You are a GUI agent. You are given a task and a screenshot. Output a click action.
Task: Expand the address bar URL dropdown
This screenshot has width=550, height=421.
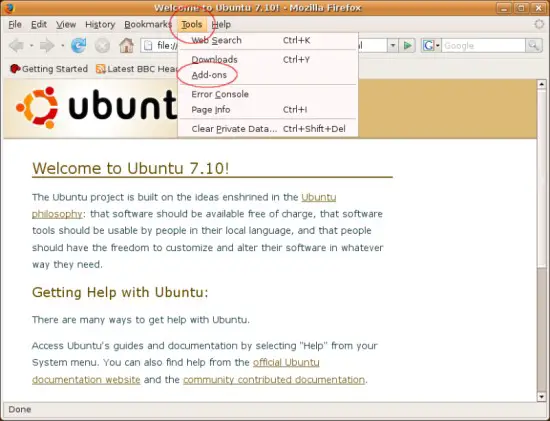(393, 46)
